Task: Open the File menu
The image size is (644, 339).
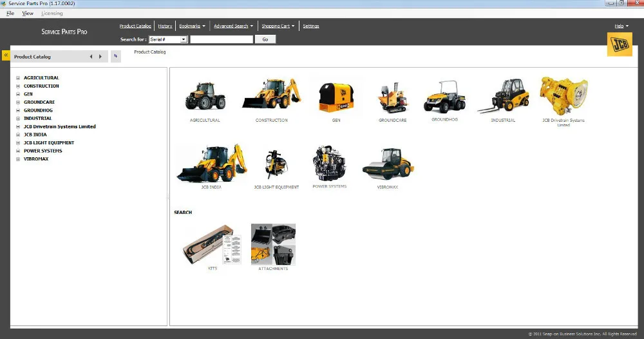Action: pos(10,13)
